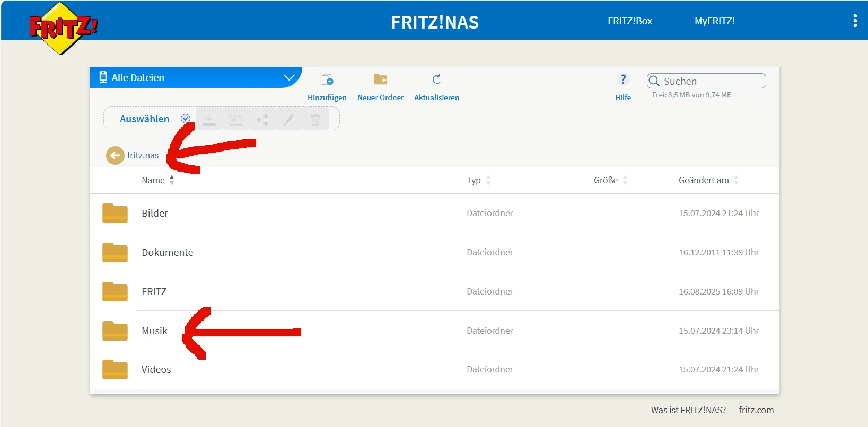Click the share icon in selection toolbar
This screenshot has width=868, height=427.
click(262, 120)
